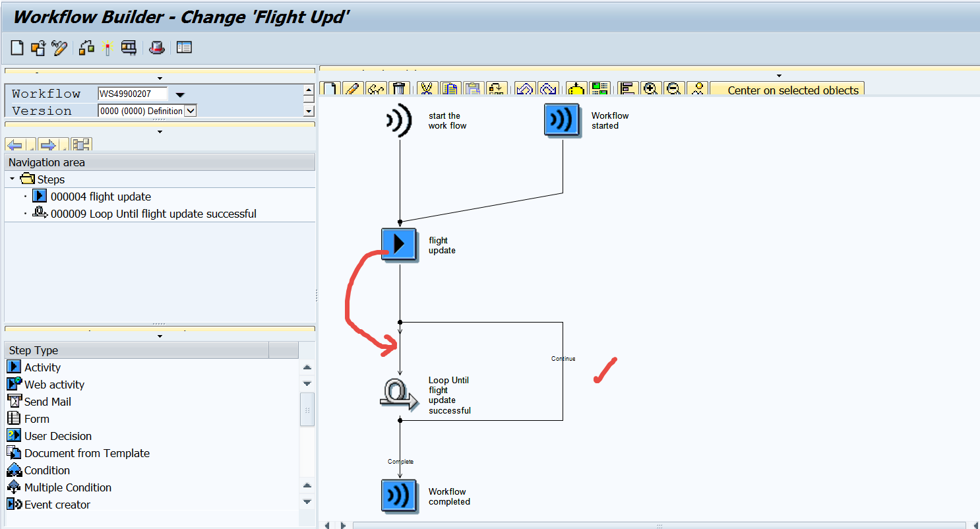Click the red-banded top hat icon
The image size is (980, 529).
point(156,47)
